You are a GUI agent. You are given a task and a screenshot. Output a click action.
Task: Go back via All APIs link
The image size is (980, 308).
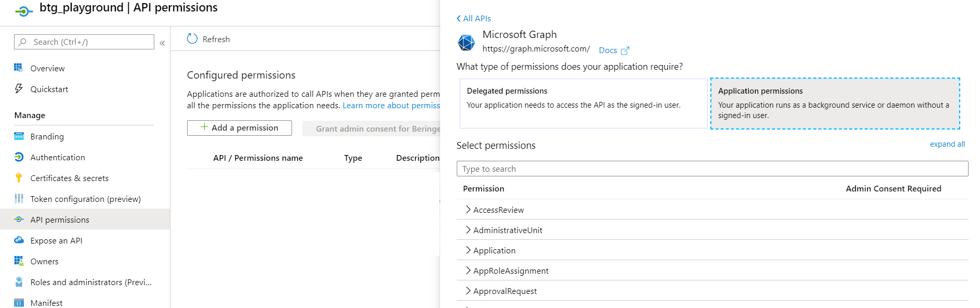click(477, 18)
